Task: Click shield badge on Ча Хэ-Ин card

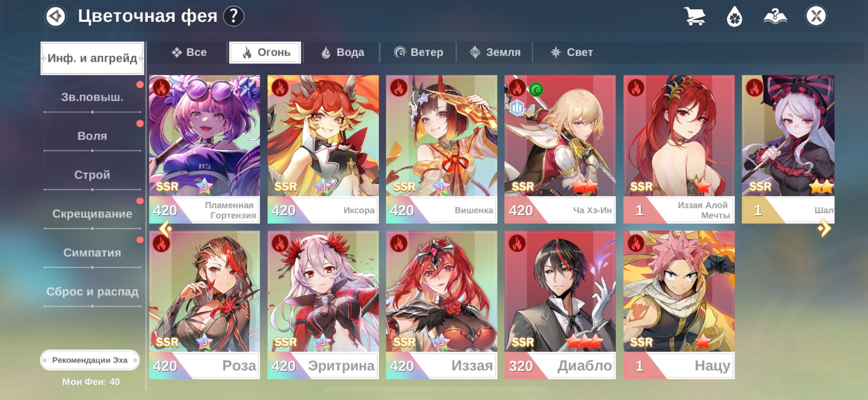Action: pos(517,108)
